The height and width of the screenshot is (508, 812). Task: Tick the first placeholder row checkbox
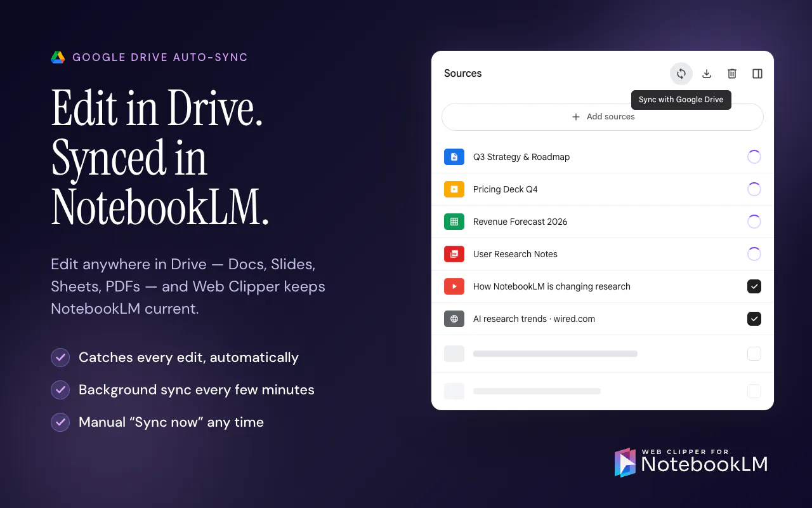pyautogui.click(x=754, y=354)
